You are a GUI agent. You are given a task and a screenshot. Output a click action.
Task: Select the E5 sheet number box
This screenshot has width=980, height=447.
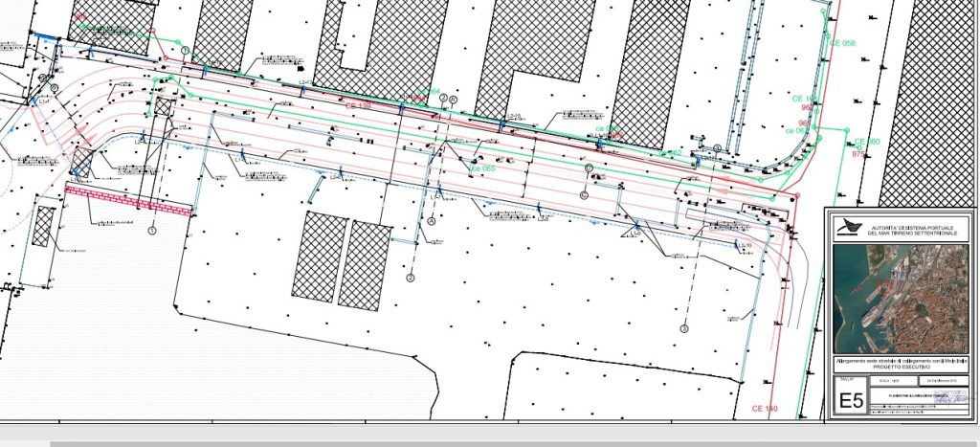point(851,402)
